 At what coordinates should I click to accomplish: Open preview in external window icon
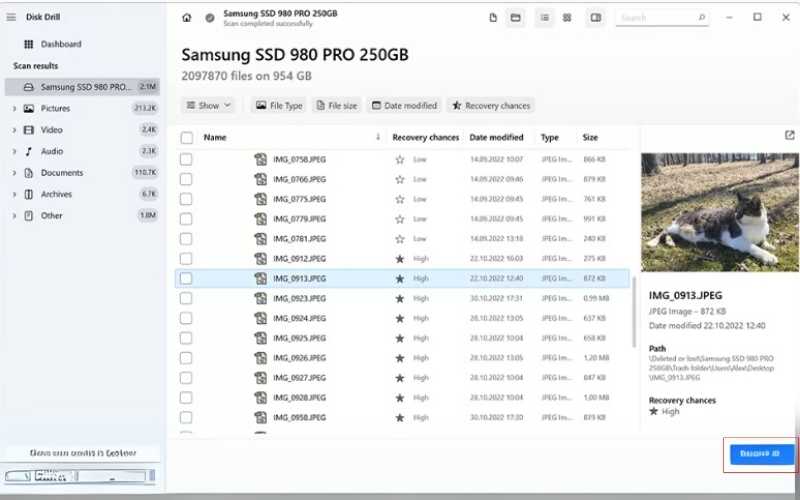789,135
